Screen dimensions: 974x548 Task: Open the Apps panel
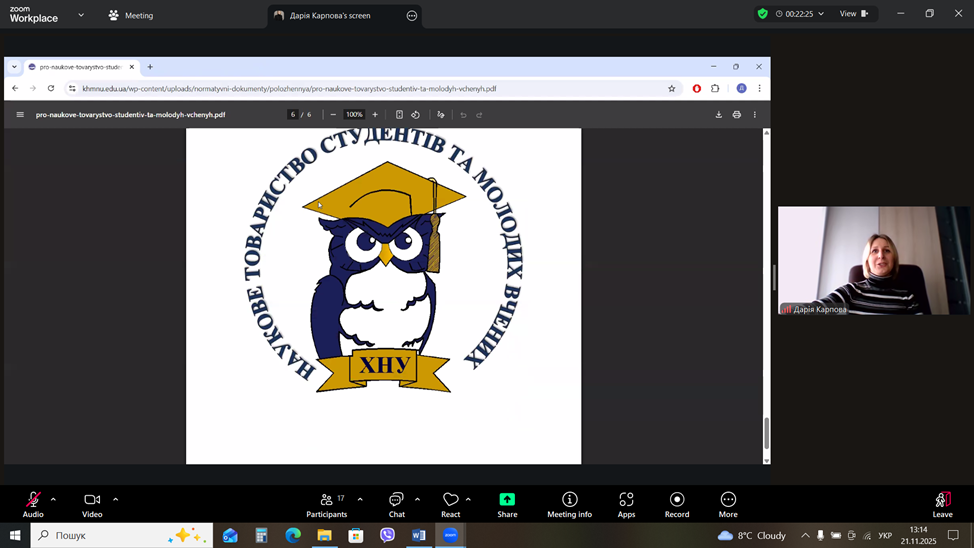[x=626, y=503]
